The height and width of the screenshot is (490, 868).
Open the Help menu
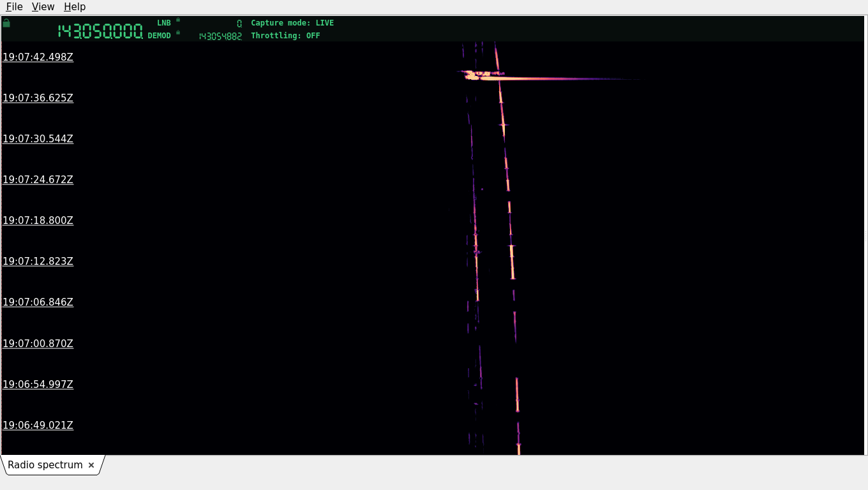click(75, 6)
